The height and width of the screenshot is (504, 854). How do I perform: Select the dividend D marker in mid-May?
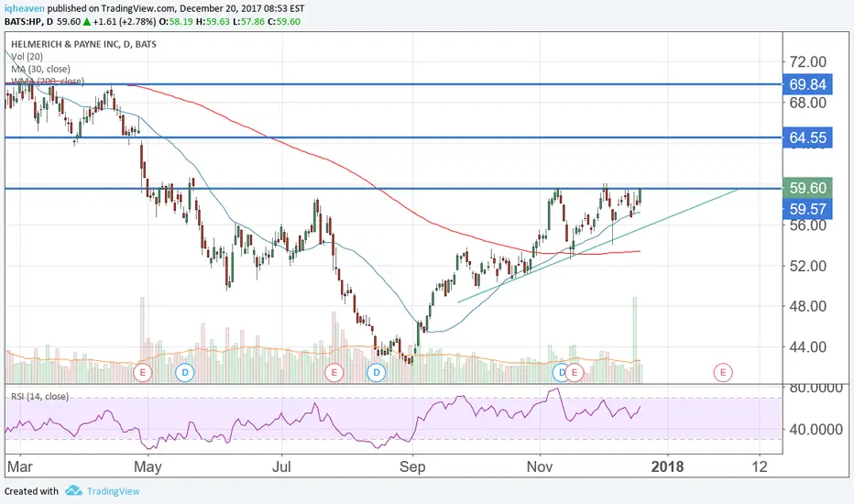(185, 373)
